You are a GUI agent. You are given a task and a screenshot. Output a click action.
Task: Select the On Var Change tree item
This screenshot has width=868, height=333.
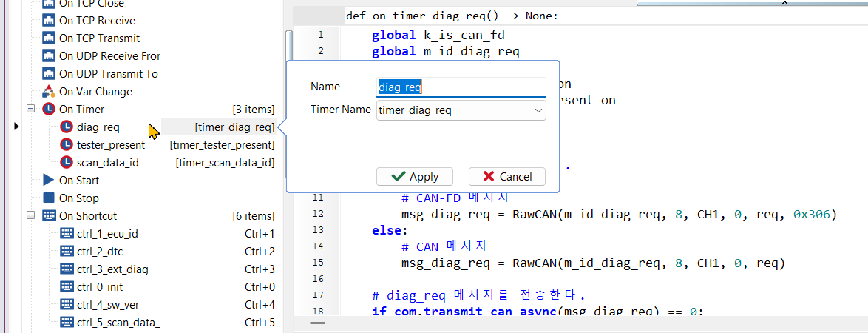pos(95,92)
